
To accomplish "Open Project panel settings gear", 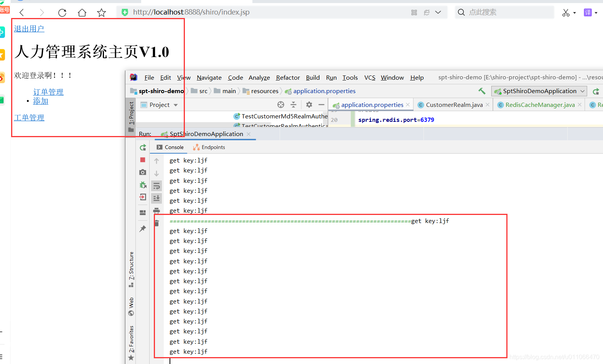I will point(309,105).
